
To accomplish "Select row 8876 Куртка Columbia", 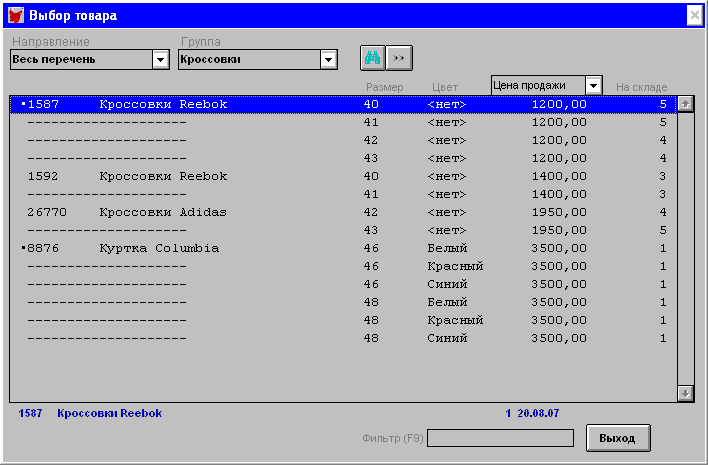I will click(x=343, y=248).
